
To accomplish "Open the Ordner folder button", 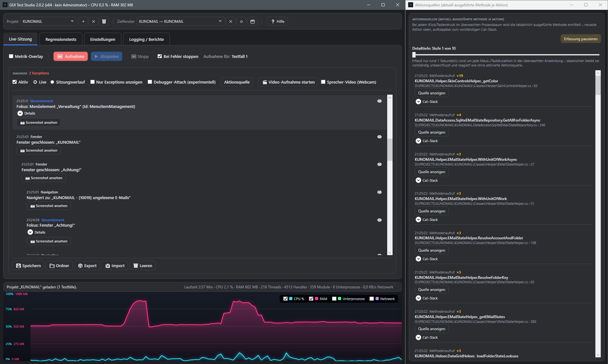I will point(59,266).
